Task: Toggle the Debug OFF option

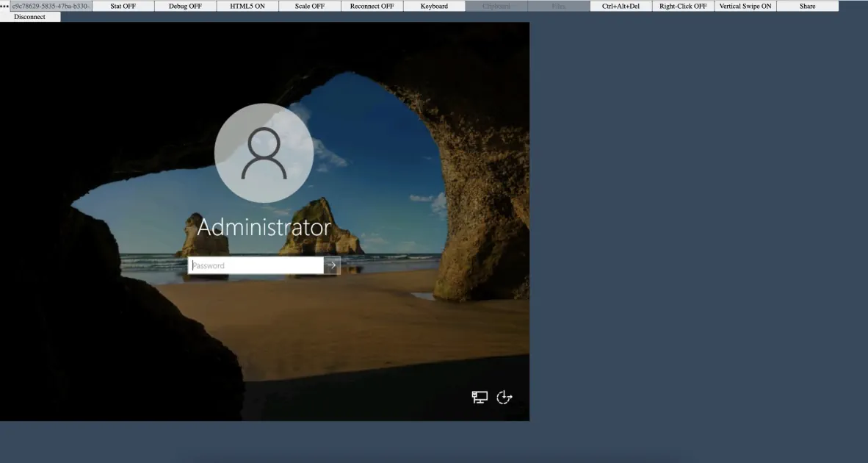Action: 186,6
